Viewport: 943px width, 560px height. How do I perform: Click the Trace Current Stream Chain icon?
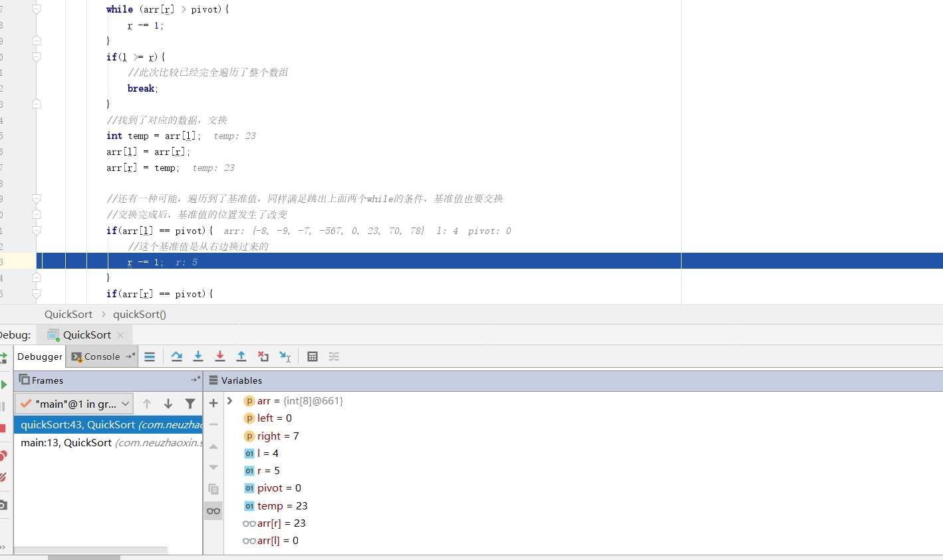(334, 356)
